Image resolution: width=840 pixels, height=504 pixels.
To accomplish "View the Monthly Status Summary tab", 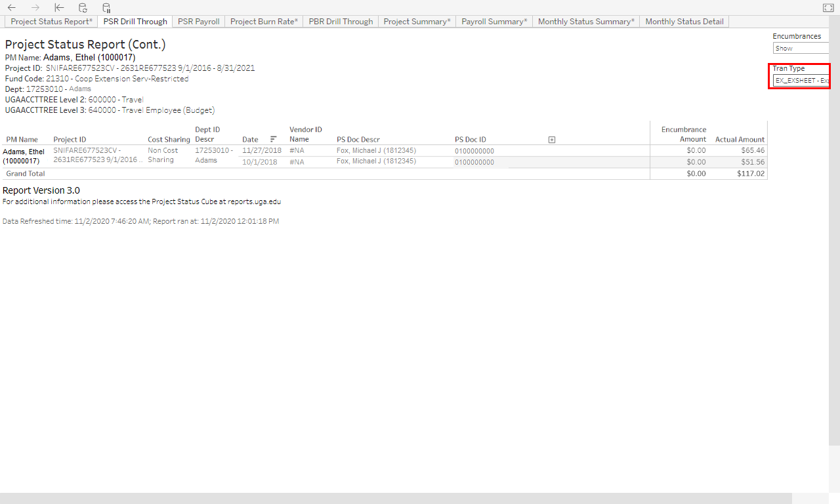I will click(586, 22).
